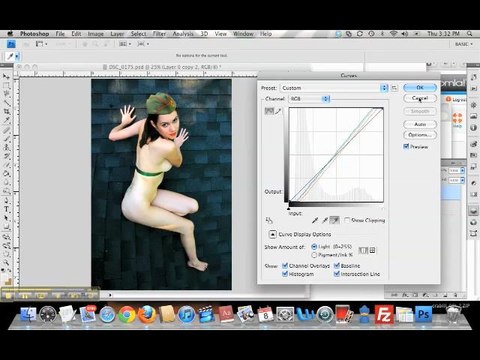Click the DSC_0175.psd document title
Screen dimensions: 480x360
point(162,67)
